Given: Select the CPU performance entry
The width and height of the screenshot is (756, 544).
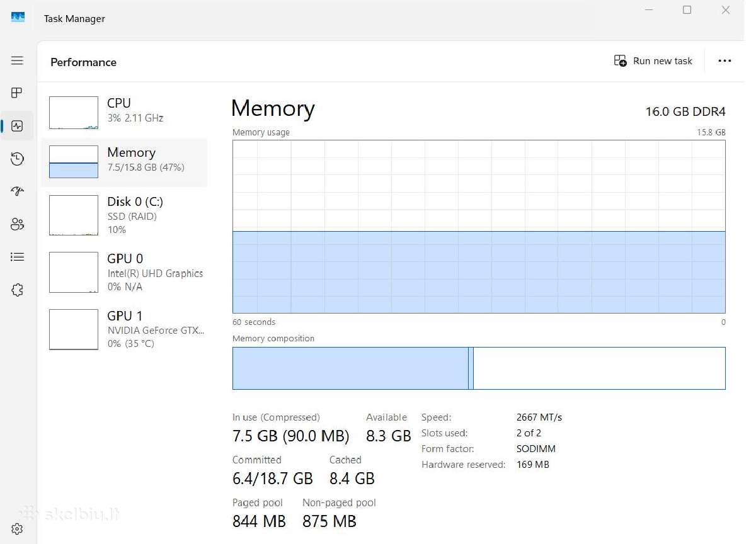Looking at the screenshot, I should click(124, 113).
